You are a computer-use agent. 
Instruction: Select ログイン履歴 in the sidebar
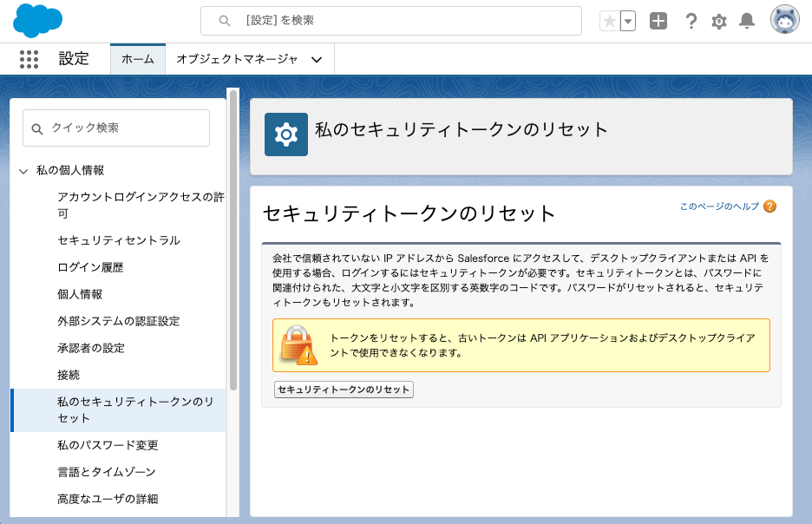click(90, 267)
